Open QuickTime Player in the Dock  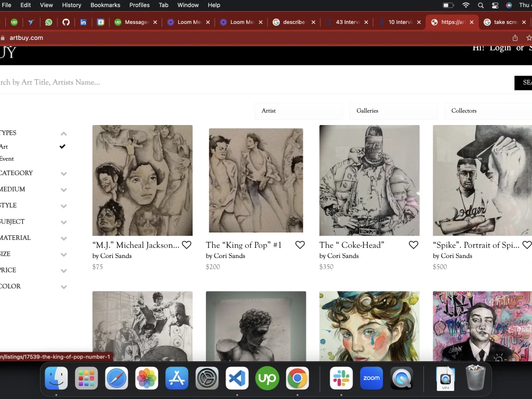402,378
